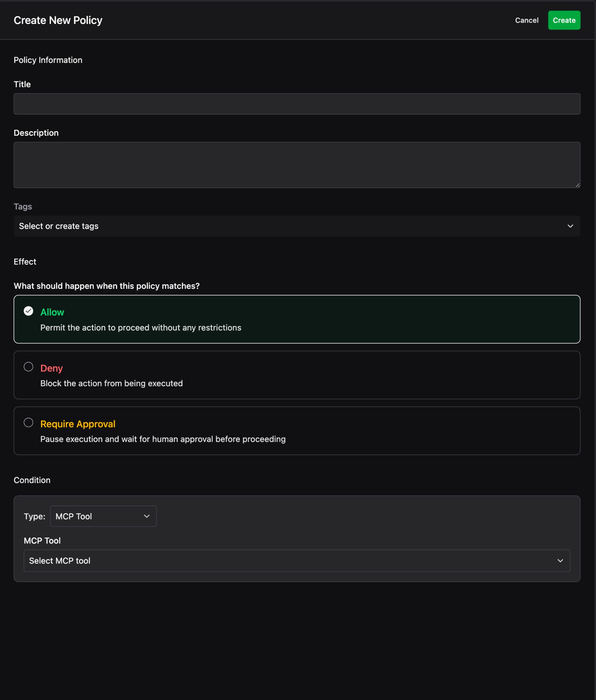Choose the Require Approval radio button

28,422
